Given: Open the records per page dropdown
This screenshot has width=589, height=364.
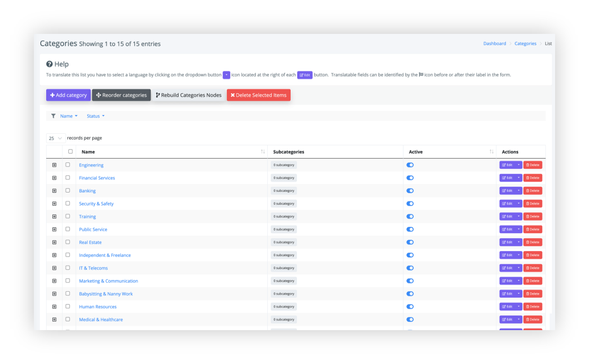Looking at the screenshot, I should pos(56,138).
